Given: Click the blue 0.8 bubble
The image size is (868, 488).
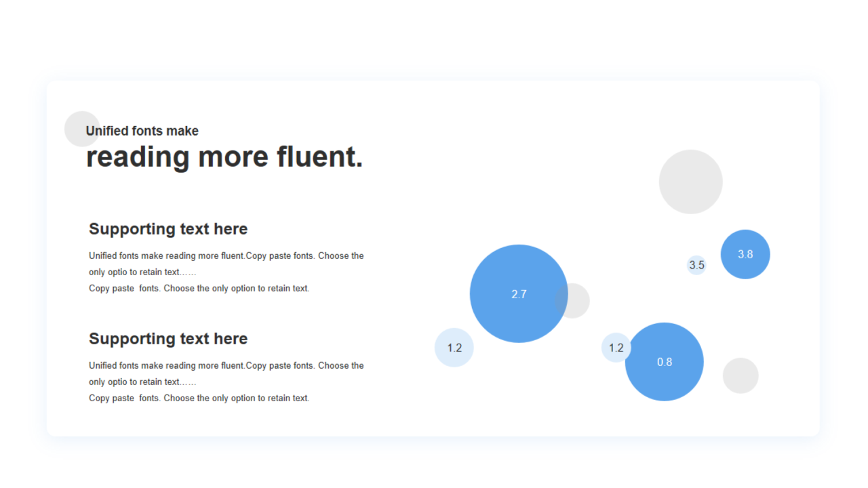Looking at the screenshot, I should tap(665, 362).
